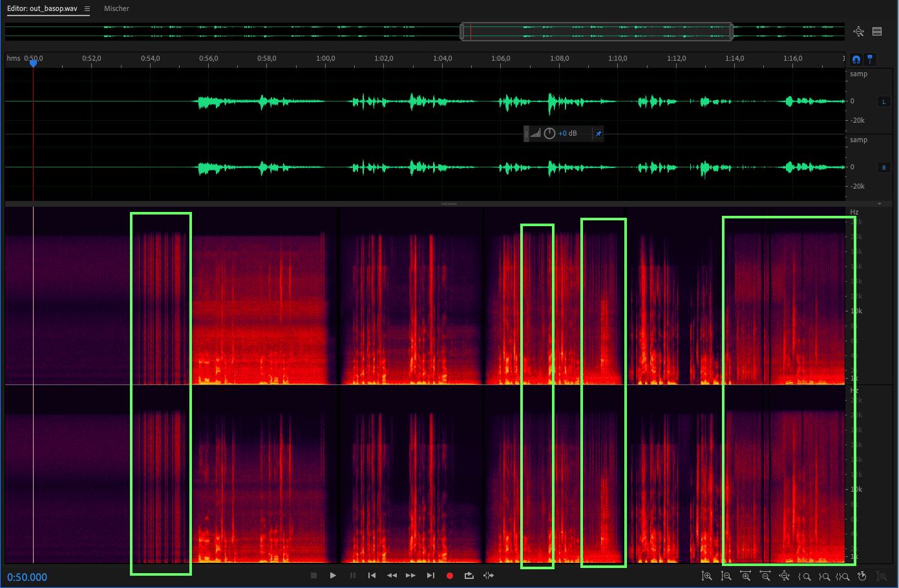Screen dimensions: 899x588
Task: Open the list view menu beside the navigator
Action: tap(877, 32)
